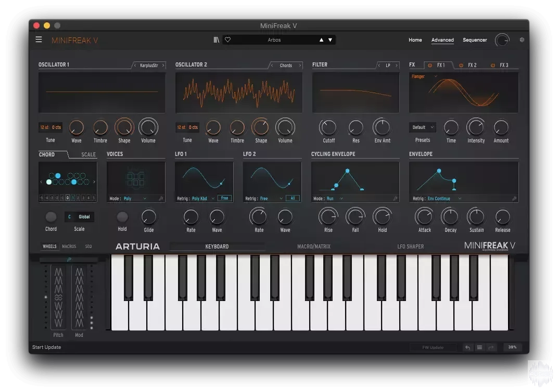Click the Oscillator 2 Tune value field
Viewport: 558px width, 392px height.
pyautogui.click(x=187, y=127)
